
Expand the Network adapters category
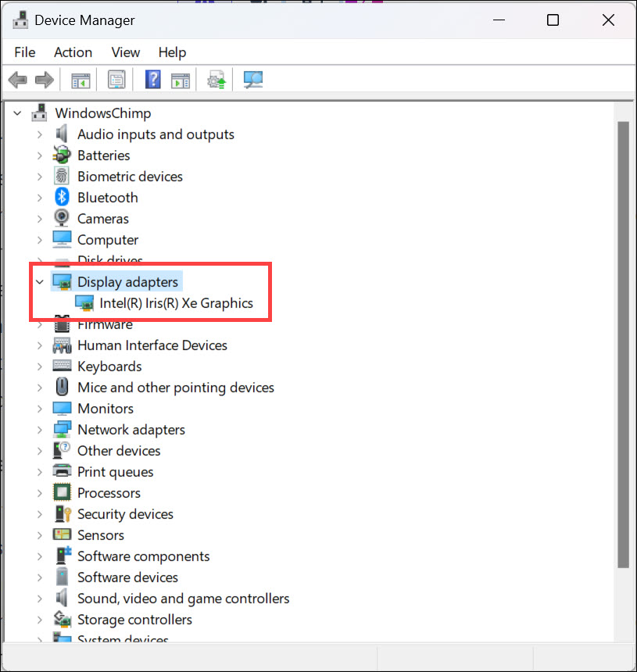pos(39,430)
